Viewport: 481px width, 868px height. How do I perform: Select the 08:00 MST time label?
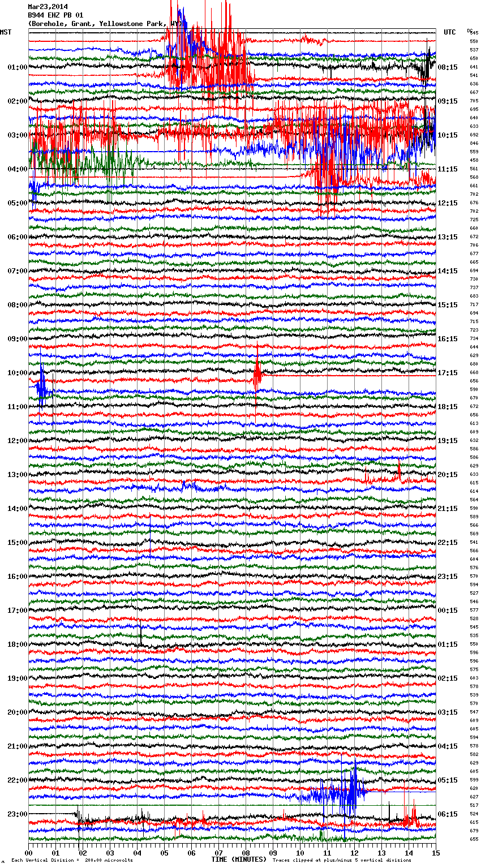pos(18,305)
